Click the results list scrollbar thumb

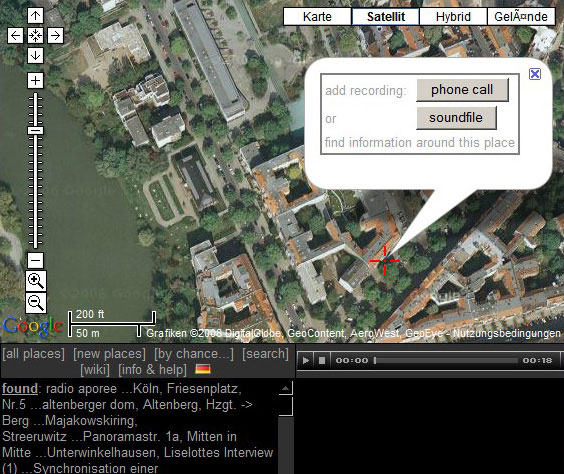(286, 407)
